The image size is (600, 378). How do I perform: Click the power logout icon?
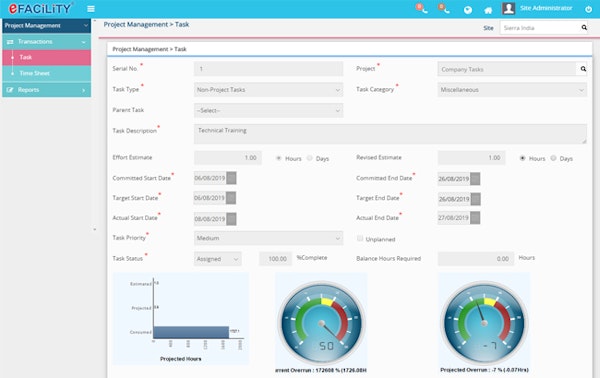click(589, 9)
